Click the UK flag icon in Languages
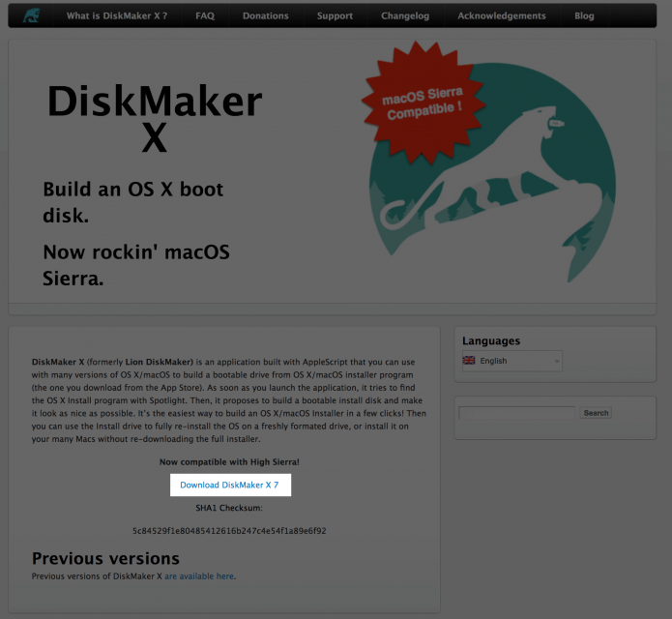 coord(469,360)
